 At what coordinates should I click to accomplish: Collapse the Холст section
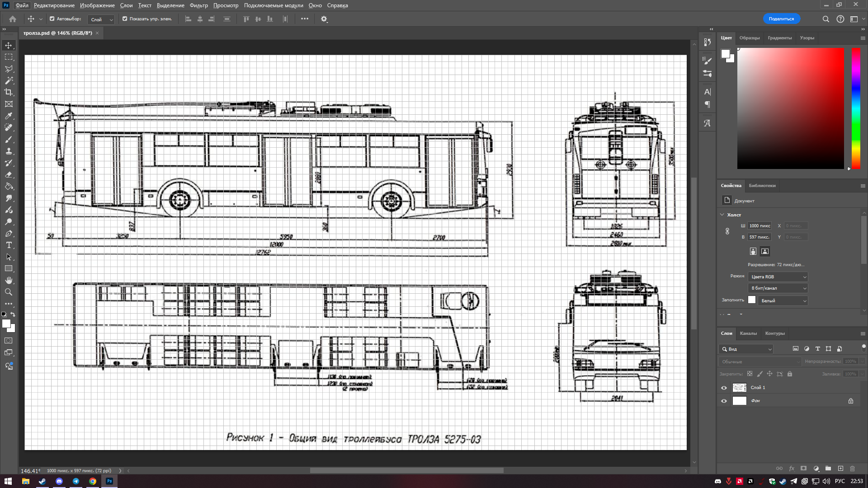(x=722, y=215)
